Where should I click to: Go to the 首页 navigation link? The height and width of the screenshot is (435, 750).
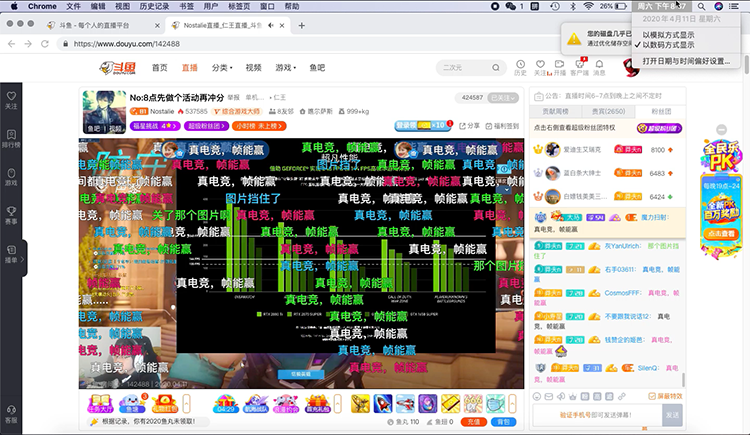(x=160, y=68)
